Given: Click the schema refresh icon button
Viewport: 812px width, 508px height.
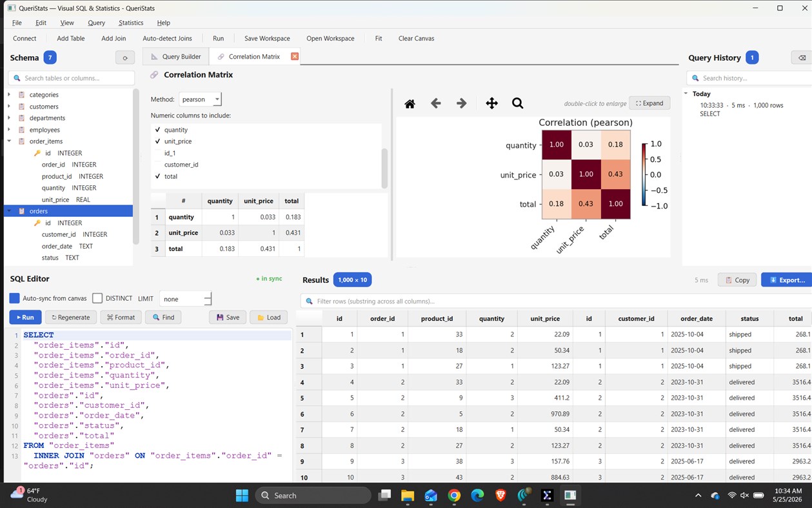Looking at the screenshot, I should coord(125,57).
